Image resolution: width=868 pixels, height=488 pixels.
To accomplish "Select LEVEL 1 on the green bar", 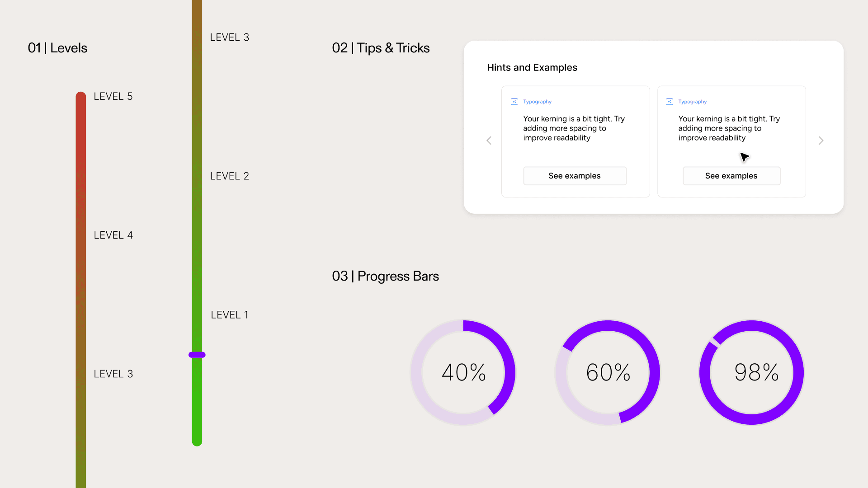I will 230,314.
